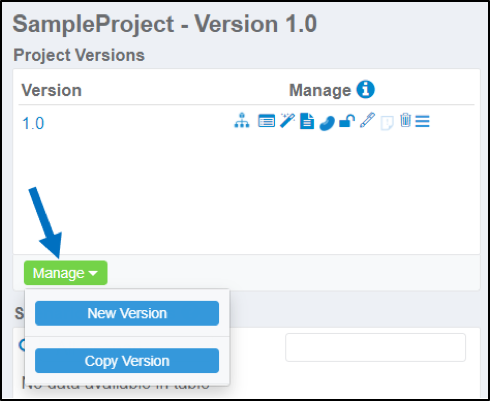Click the magic wand wizard icon
Screen dimensions: 490x401
pos(287,120)
